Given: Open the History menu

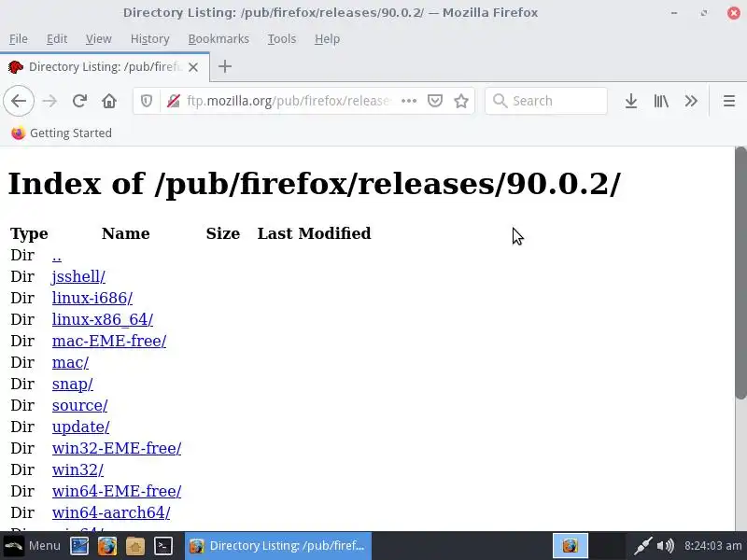Looking at the screenshot, I should [x=150, y=38].
